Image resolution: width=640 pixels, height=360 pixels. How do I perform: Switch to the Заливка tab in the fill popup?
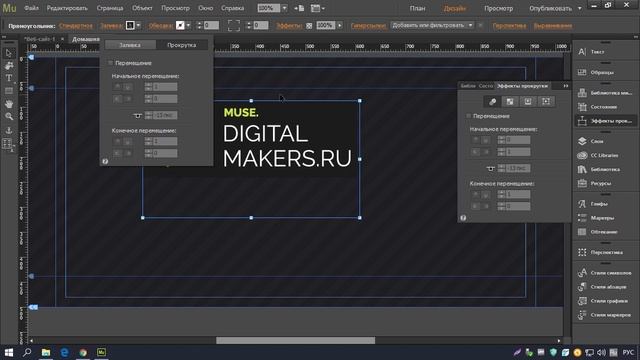130,45
